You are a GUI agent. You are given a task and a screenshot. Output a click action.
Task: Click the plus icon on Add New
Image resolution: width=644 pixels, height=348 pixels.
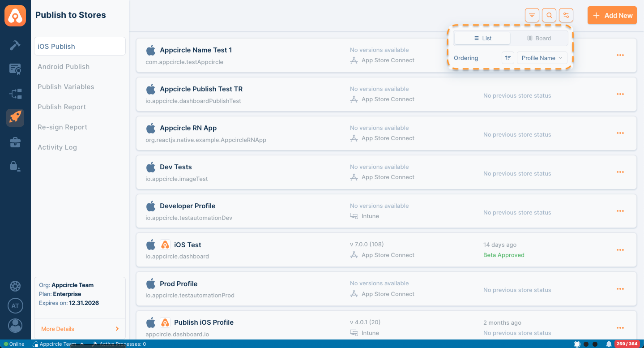[x=596, y=15]
